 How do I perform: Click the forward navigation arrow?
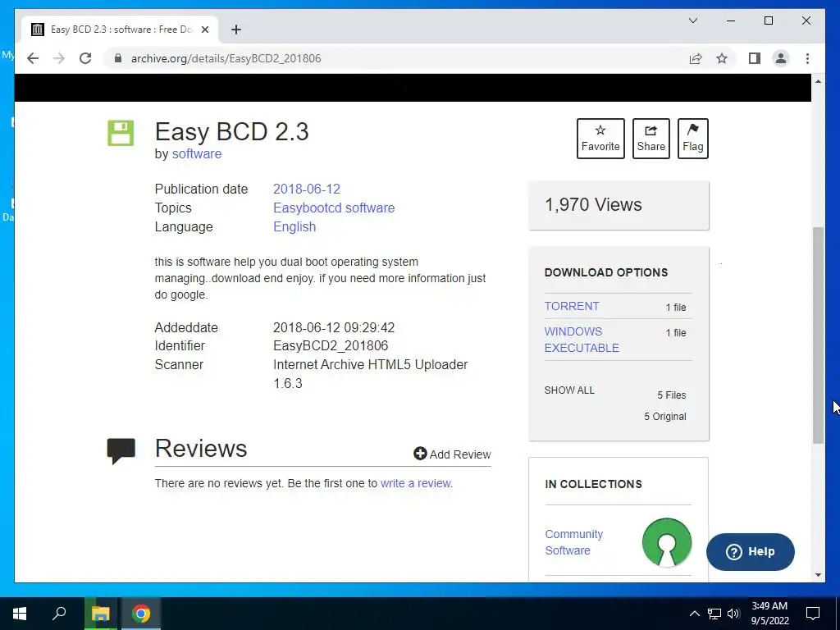pos(59,58)
